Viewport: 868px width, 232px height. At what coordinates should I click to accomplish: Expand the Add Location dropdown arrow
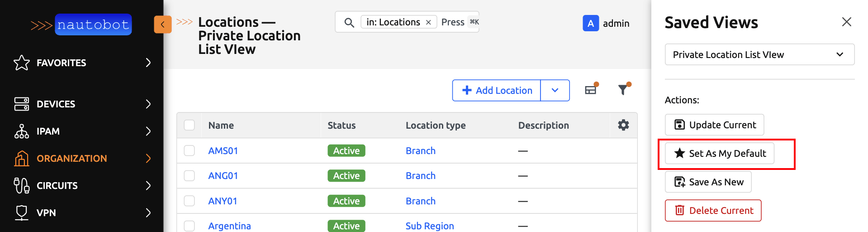coord(555,90)
